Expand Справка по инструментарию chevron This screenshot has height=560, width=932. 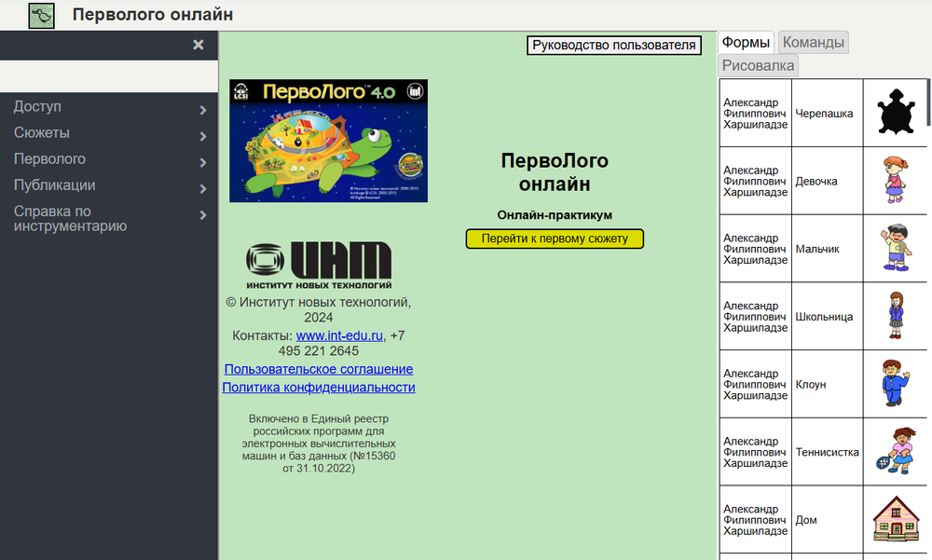[202, 214]
